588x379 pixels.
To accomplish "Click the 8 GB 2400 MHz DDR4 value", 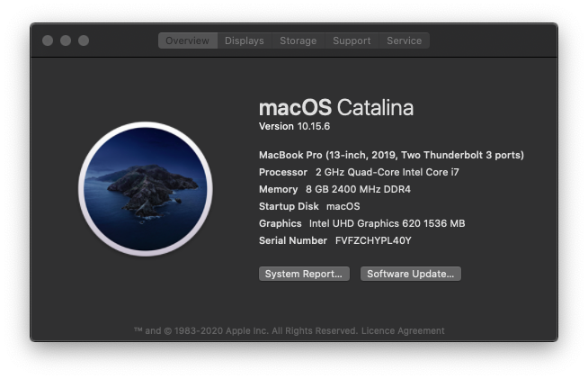I will point(358,189).
